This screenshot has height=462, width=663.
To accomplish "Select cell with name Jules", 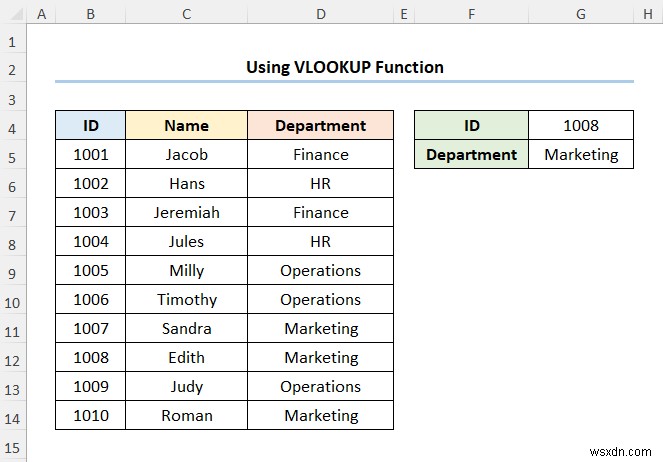I will (186, 241).
